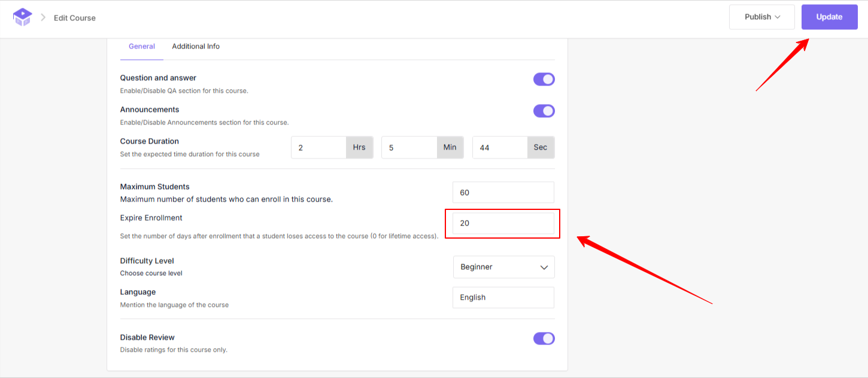Click the Expire Enrollment label
This screenshot has width=868, height=378.
[151, 218]
